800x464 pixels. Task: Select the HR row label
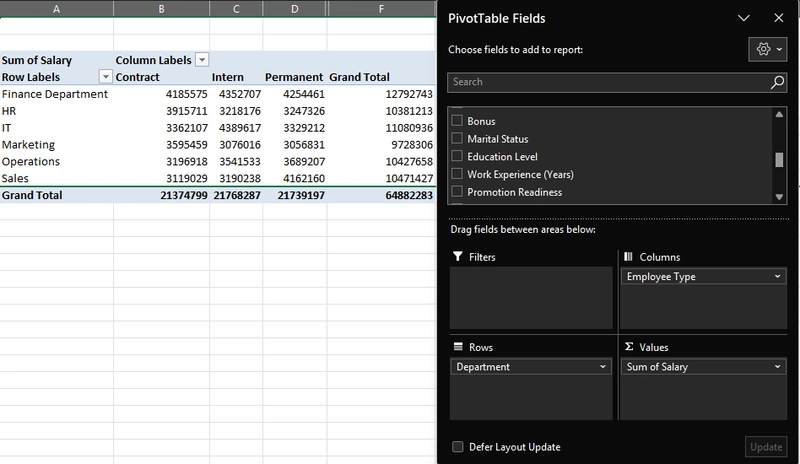[57, 110]
